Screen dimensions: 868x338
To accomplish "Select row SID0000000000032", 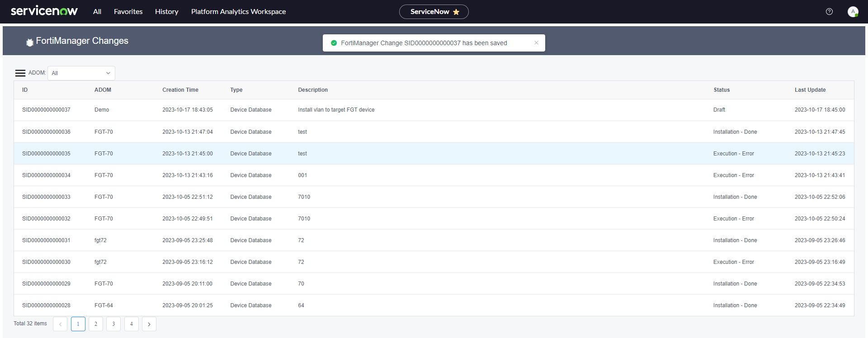I will pos(434,219).
